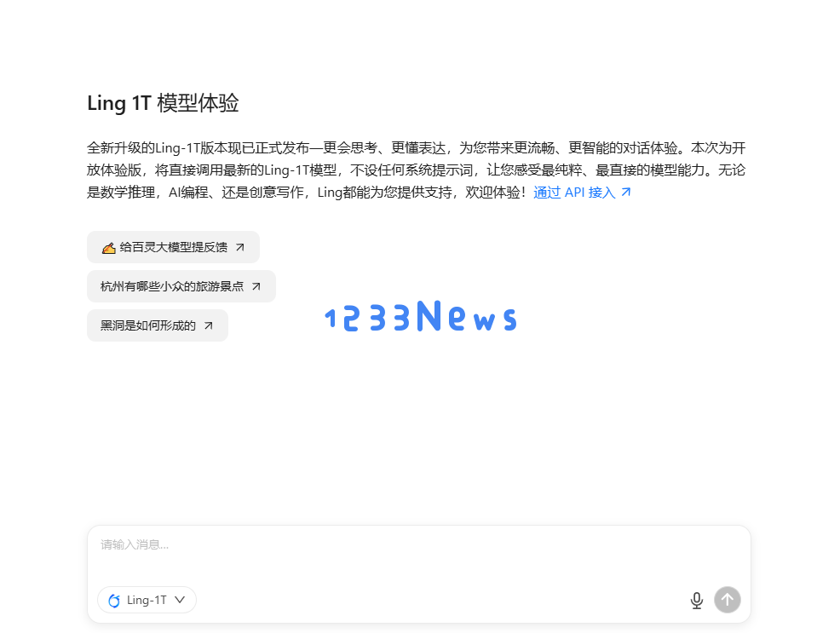Click the Ling 1T 模型体验 page heading
The height and width of the screenshot is (633, 840).
(163, 103)
